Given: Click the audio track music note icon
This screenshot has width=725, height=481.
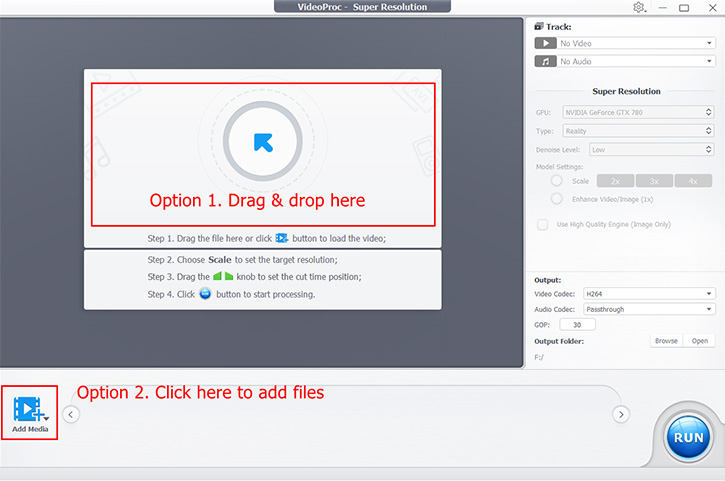Looking at the screenshot, I should [x=544, y=62].
